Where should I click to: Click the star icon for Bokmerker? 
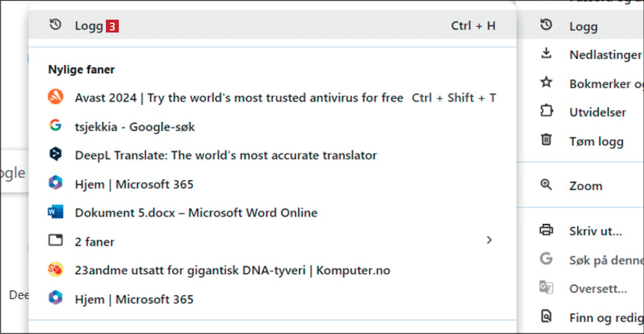[546, 82]
